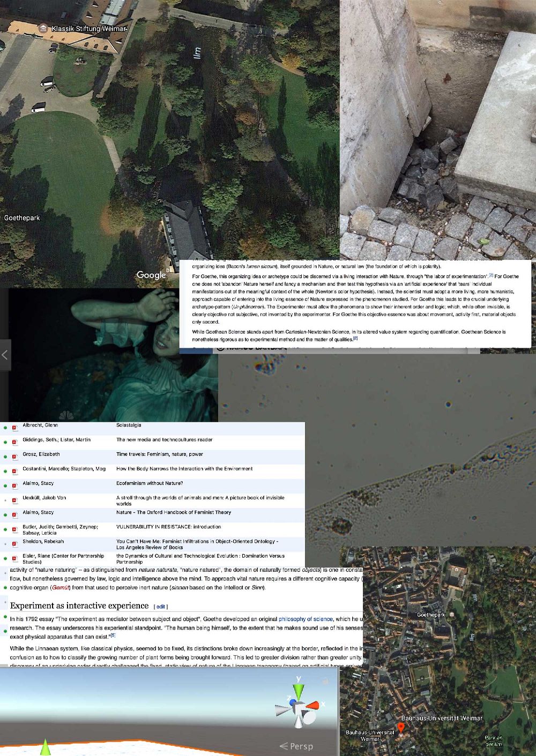
Task: Open the philosophy of science link
Action: click(x=306, y=619)
